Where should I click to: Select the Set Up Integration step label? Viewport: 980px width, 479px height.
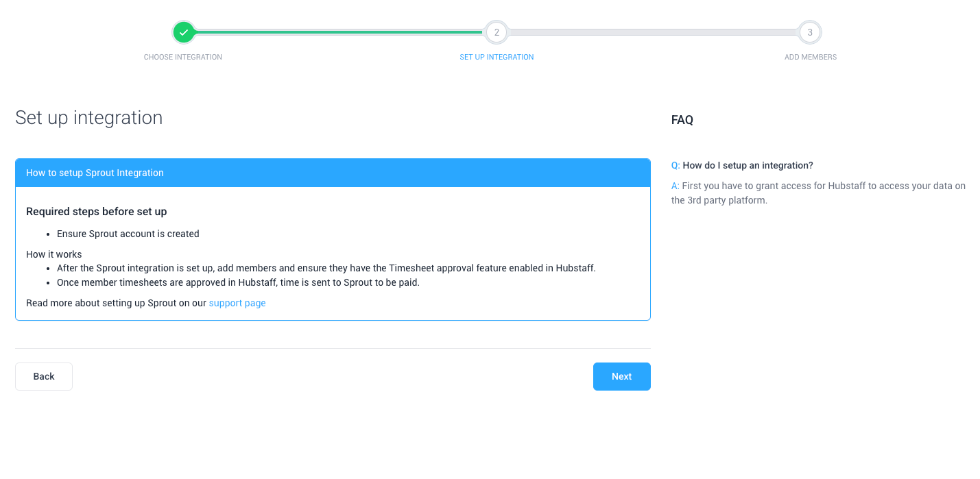pyautogui.click(x=497, y=57)
